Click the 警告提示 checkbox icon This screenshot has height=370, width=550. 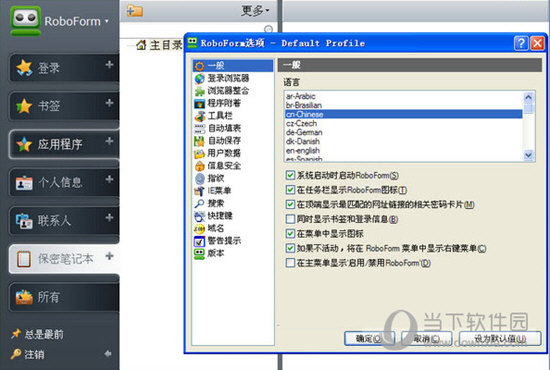199,241
